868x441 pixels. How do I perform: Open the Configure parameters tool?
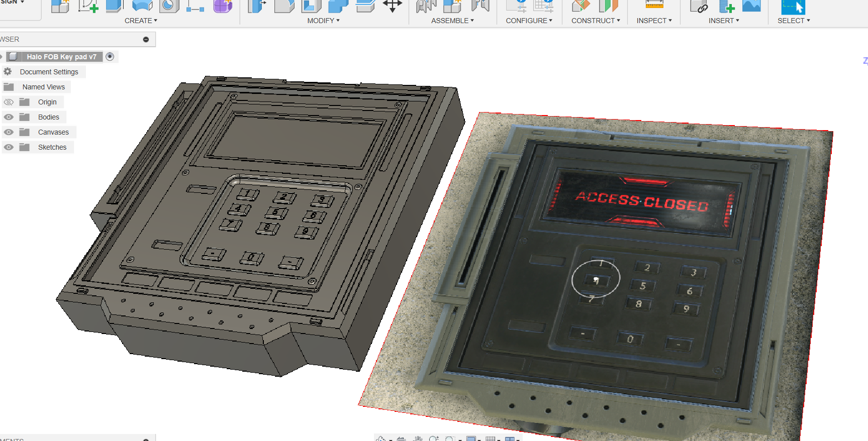coord(516,6)
